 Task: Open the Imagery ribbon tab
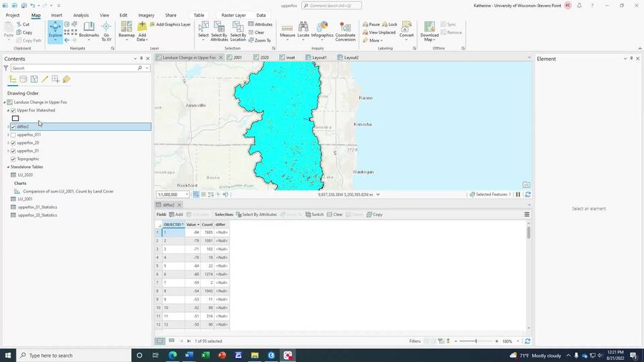146,15
